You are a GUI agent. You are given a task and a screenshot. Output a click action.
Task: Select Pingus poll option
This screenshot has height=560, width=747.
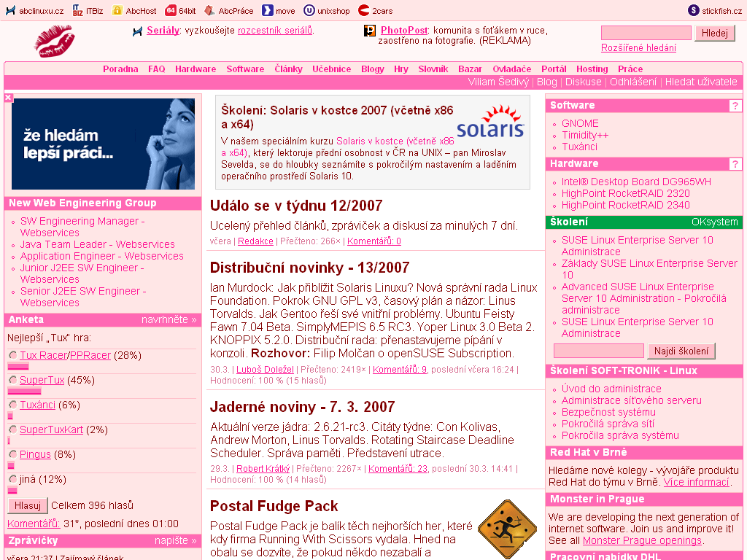pos(13,454)
